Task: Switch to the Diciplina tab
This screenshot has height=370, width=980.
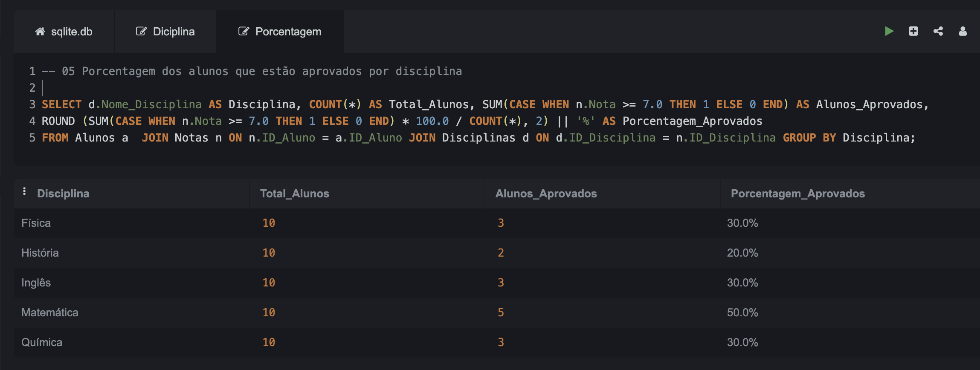Action: 165,32
